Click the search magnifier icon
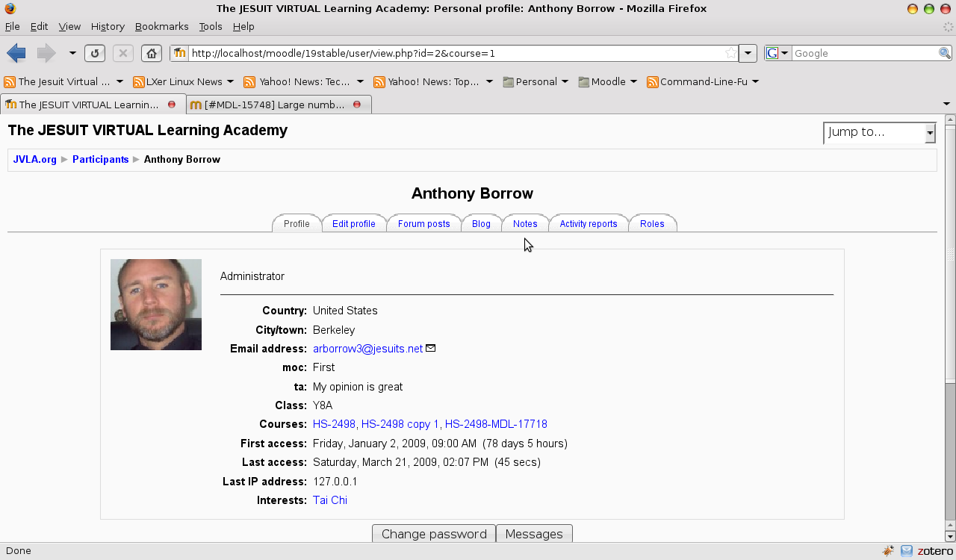 pos(945,53)
